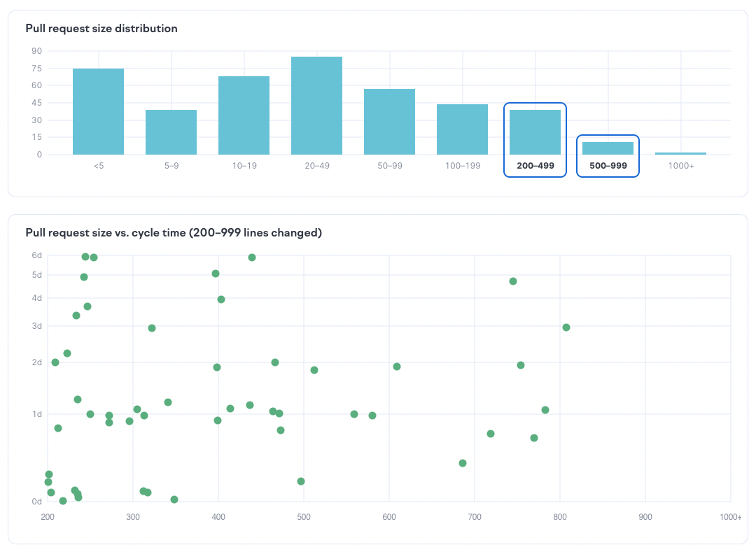This screenshot has width=756, height=552.
Task: Deselect the highlighted 200–499 bar
Action: [x=535, y=132]
